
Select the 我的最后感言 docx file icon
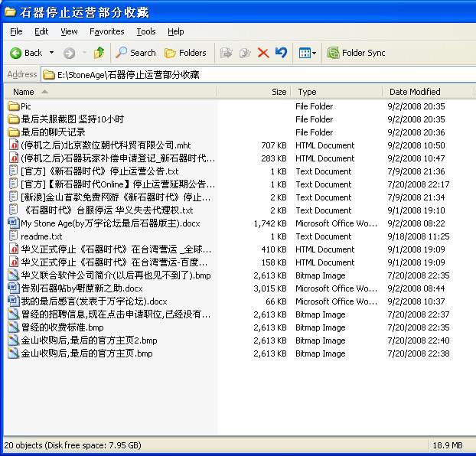click(x=14, y=301)
